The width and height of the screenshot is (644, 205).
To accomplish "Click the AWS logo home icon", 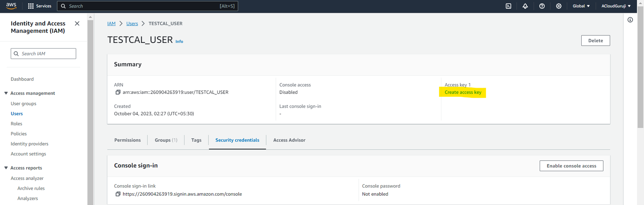I will coord(11,6).
